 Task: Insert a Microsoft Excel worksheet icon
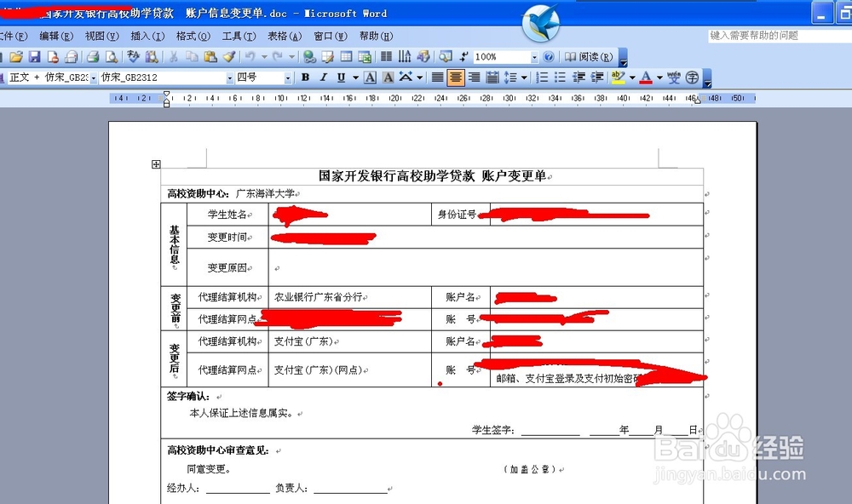point(365,56)
